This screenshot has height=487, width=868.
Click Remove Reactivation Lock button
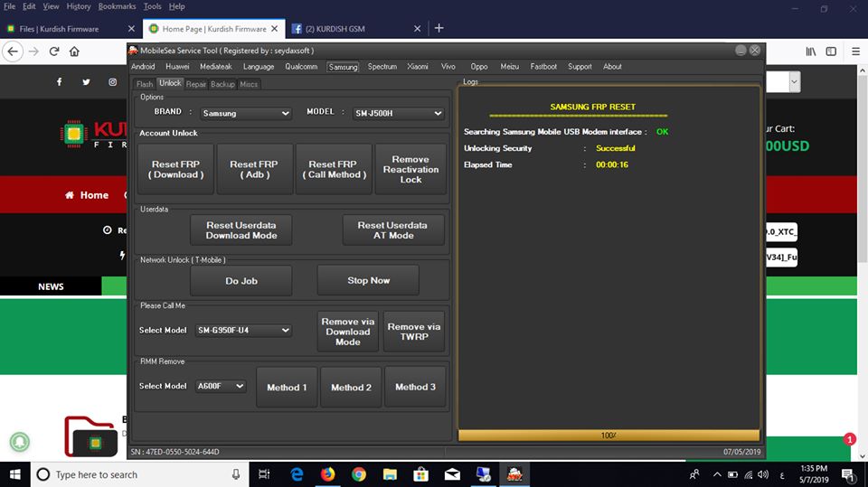click(410, 169)
